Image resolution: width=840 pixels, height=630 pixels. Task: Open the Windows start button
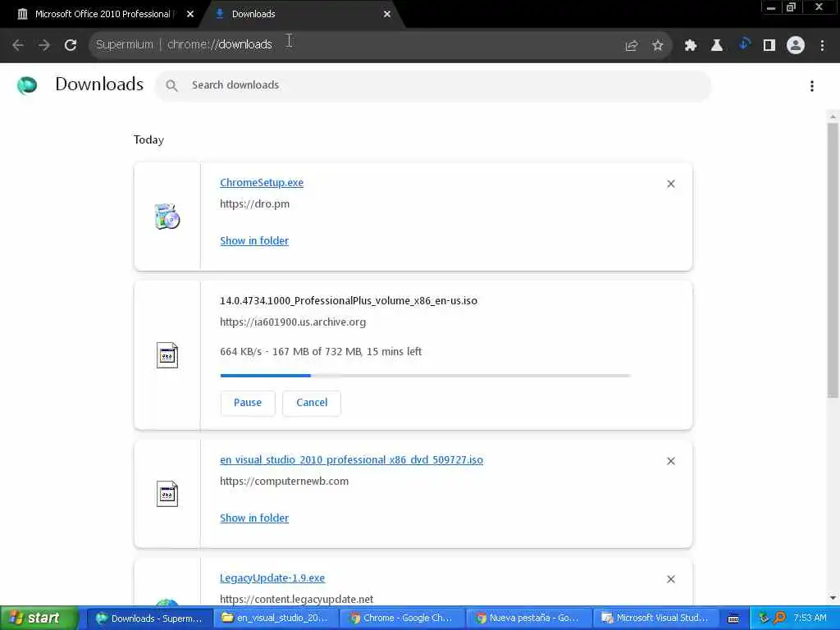tap(39, 619)
